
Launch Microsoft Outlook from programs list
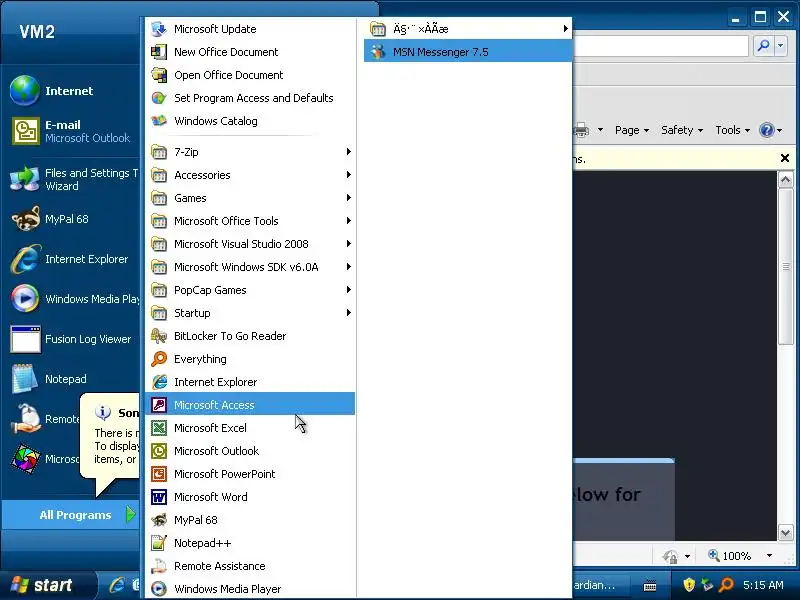click(250, 451)
